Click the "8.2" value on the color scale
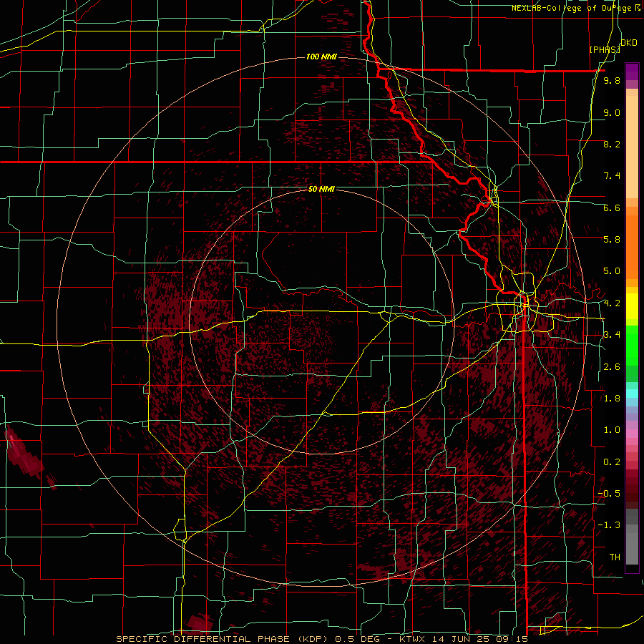The image size is (644, 644). pyautogui.click(x=612, y=144)
